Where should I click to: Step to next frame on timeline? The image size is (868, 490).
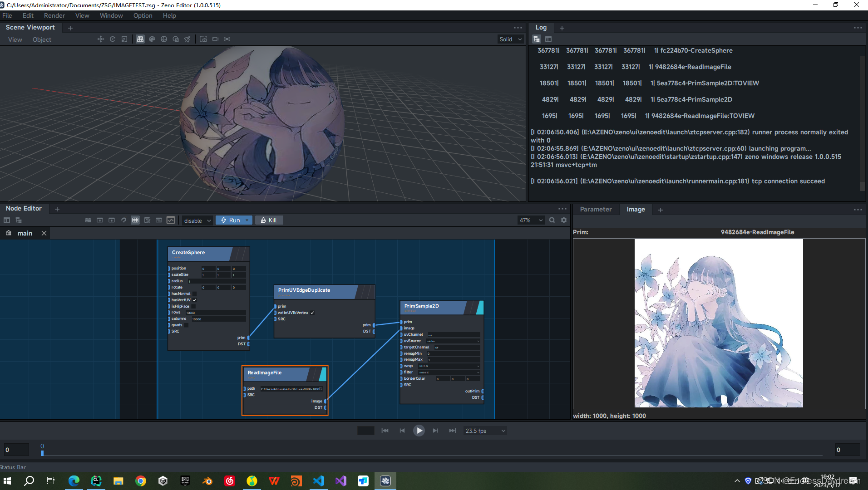[x=435, y=431]
